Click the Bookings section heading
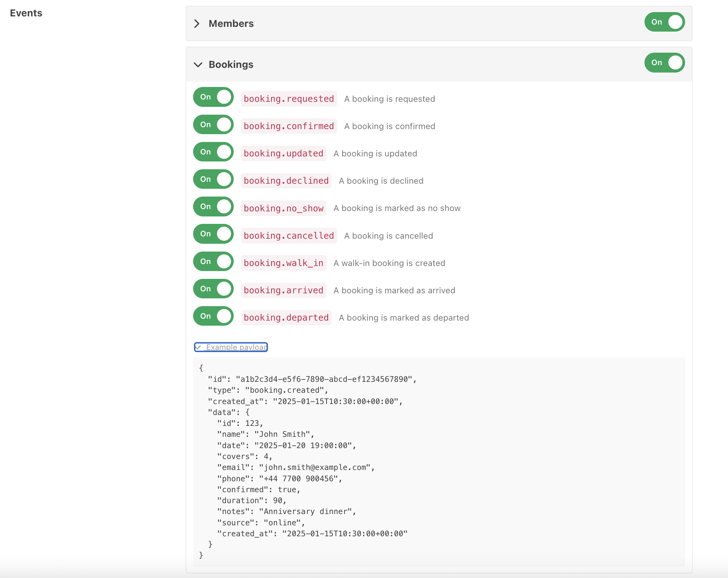 click(x=231, y=65)
